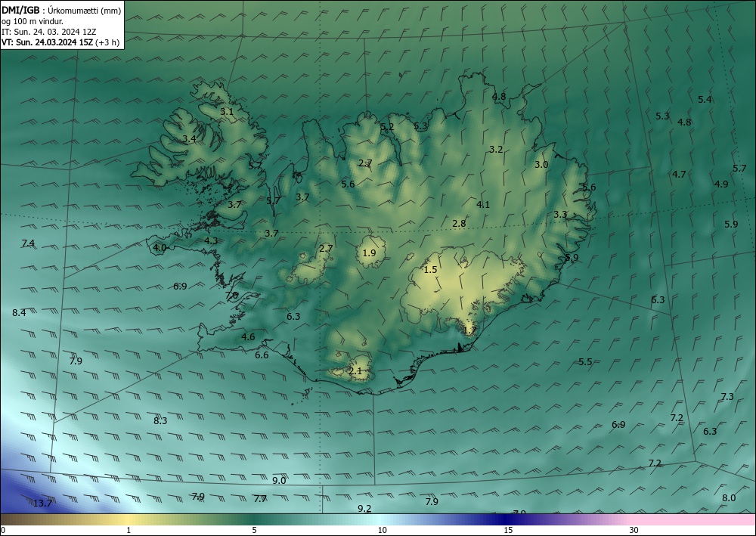Click the 8.4 value over the ocean

(x=19, y=313)
